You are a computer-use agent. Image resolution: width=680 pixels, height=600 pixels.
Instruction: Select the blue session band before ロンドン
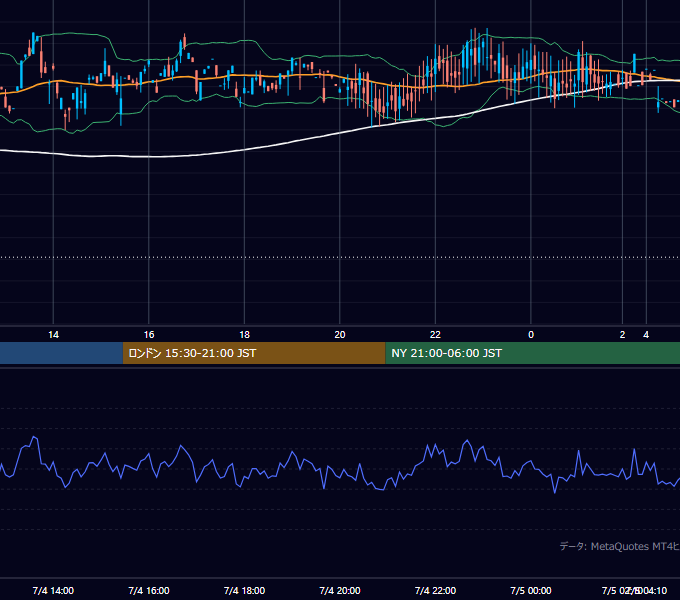pyautogui.click(x=61, y=353)
